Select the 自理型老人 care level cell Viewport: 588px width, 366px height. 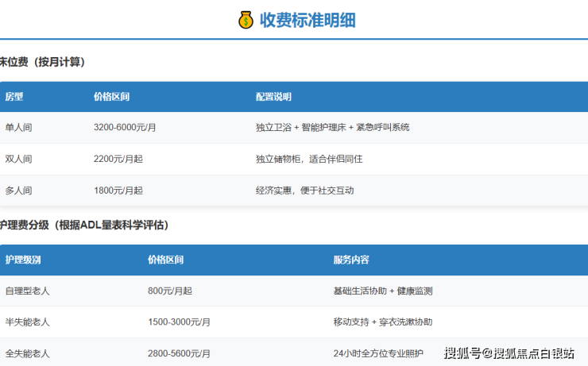27,291
